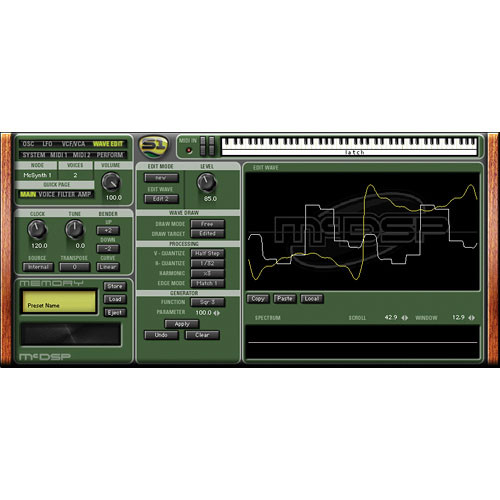
Task: Toggle the latch bar under the keyboard
Action: (349, 152)
